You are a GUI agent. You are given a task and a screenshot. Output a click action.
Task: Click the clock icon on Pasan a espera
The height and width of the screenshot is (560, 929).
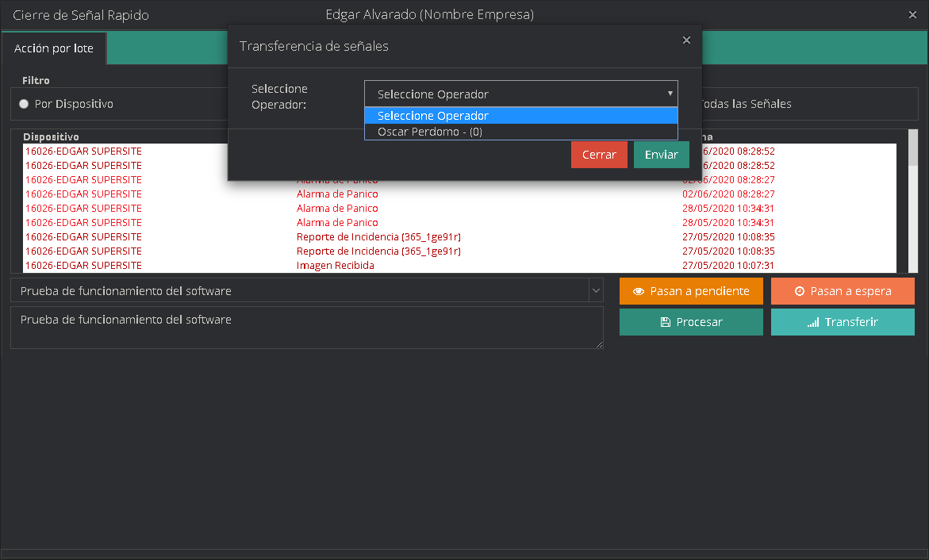(800, 291)
